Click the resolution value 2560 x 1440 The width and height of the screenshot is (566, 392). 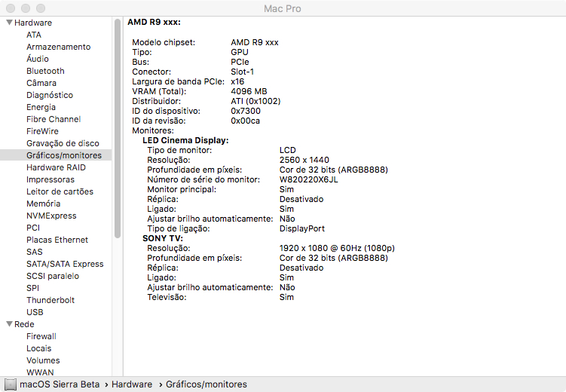[304, 160]
